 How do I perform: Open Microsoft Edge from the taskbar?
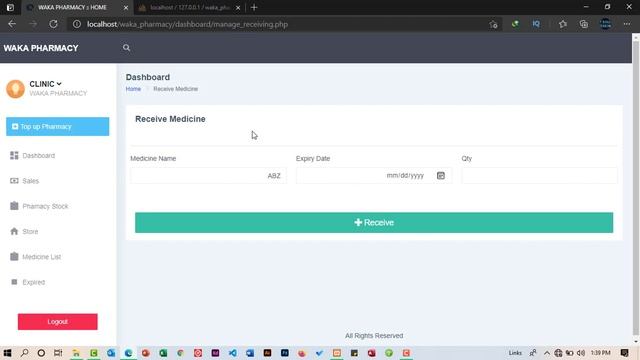[128, 353]
